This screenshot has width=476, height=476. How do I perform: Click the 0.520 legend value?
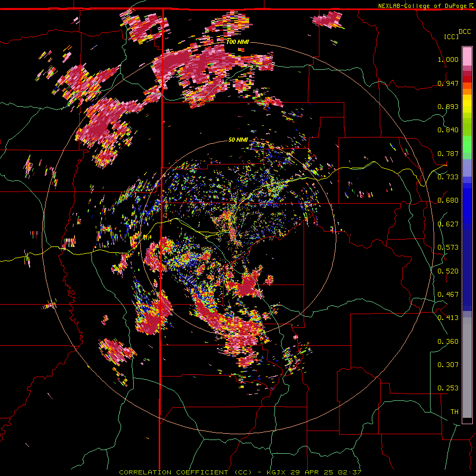[448, 271]
